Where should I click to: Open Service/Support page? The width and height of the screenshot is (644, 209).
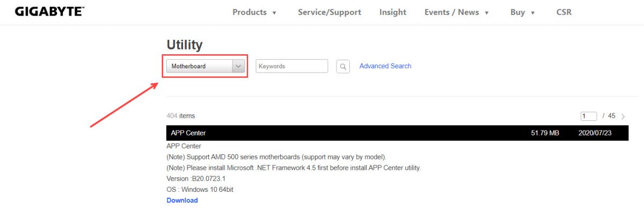tap(330, 12)
